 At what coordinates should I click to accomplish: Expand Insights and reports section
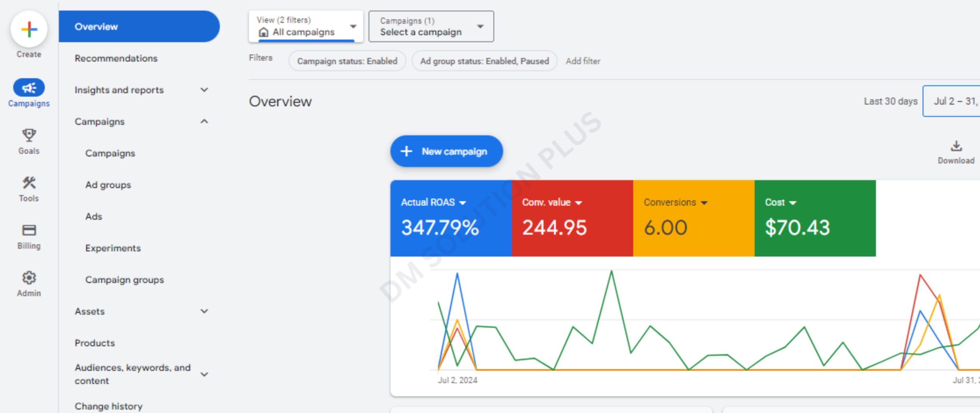click(x=204, y=90)
